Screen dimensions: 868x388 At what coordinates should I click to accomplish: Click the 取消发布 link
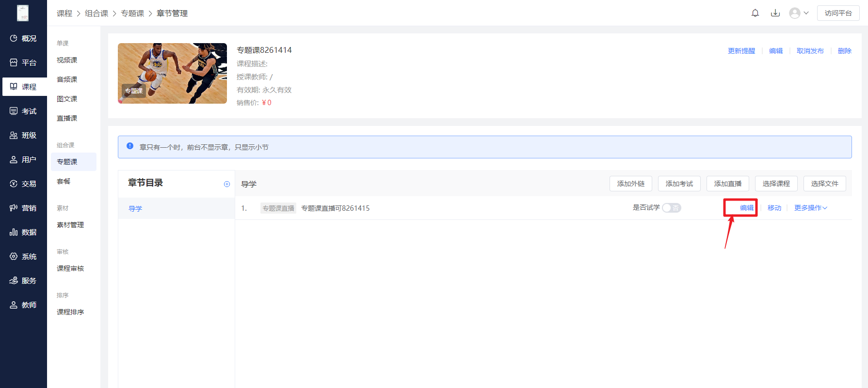pyautogui.click(x=810, y=51)
